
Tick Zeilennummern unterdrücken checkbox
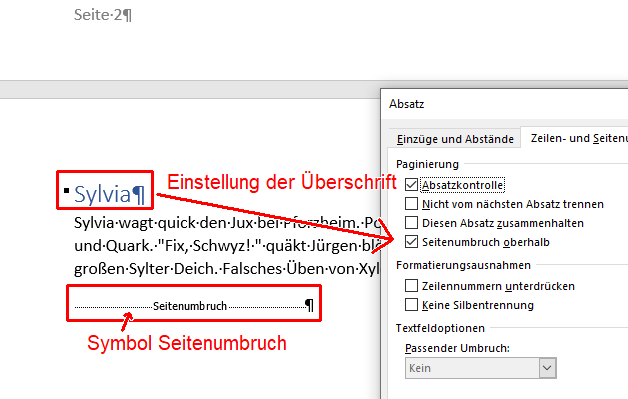pos(411,286)
